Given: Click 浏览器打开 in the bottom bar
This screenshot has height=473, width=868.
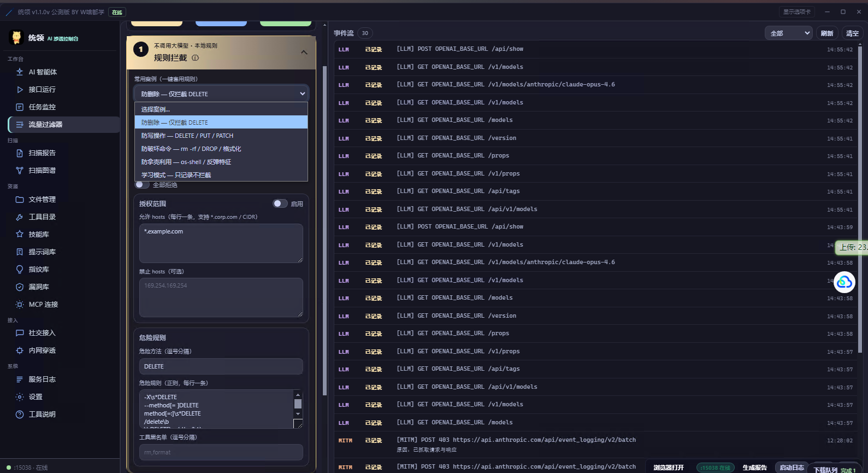Looking at the screenshot, I should tap(669, 468).
